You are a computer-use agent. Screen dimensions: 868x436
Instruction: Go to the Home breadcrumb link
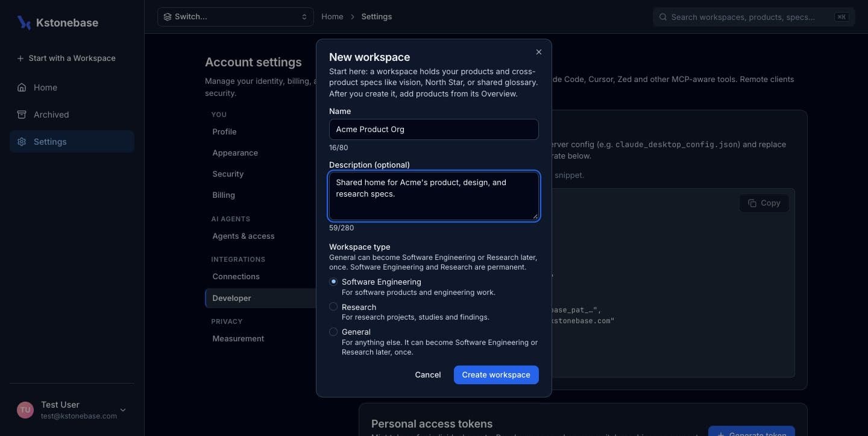click(x=332, y=17)
